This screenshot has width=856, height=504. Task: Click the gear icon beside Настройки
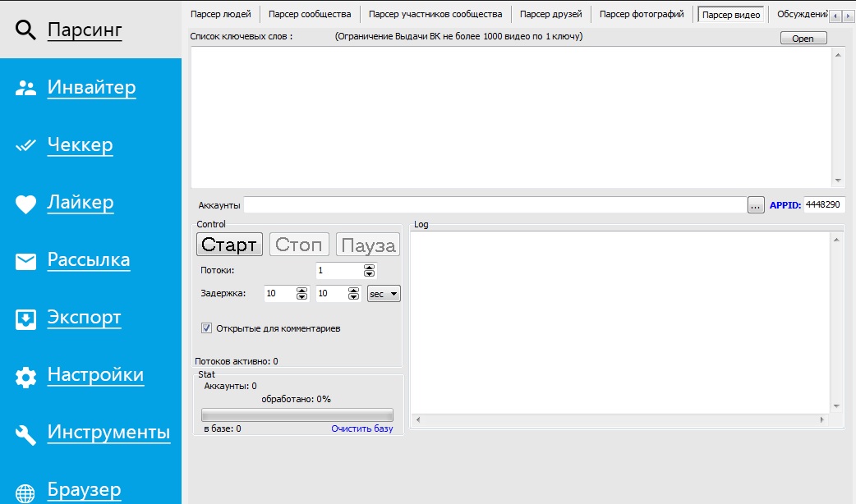pyautogui.click(x=26, y=377)
